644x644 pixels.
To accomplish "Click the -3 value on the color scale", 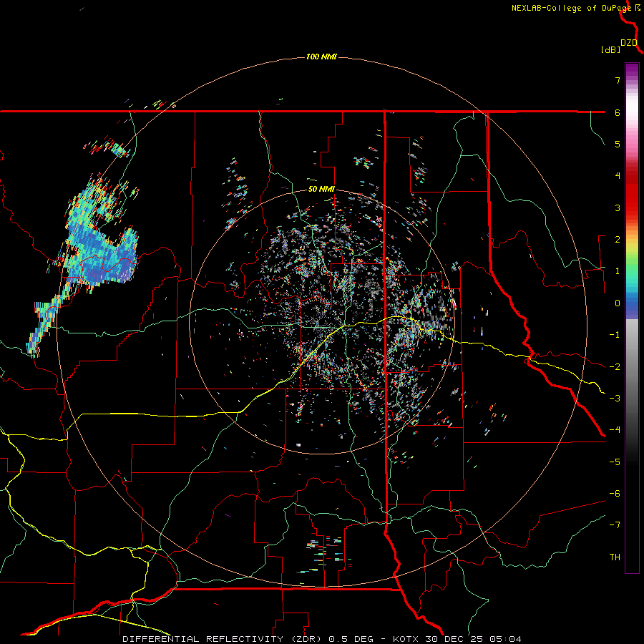I will (615, 399).
